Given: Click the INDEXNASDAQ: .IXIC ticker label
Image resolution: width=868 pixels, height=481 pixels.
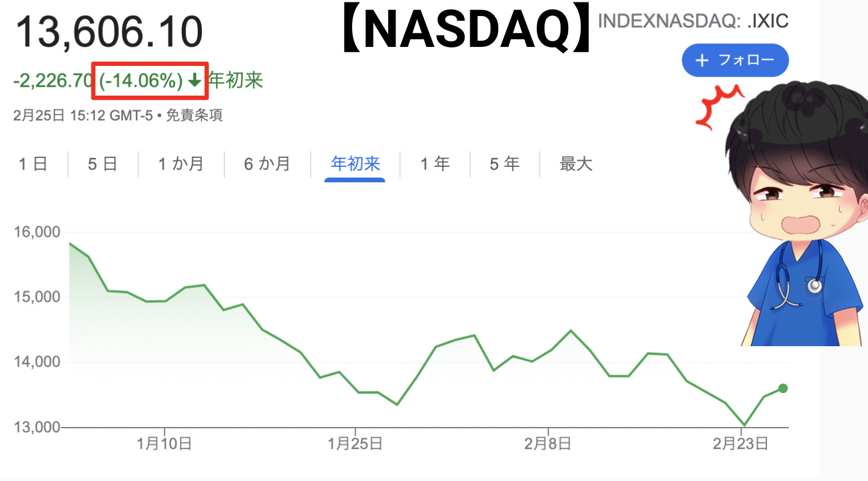Looking at the screenshot, I should click(x=693, y=21).
